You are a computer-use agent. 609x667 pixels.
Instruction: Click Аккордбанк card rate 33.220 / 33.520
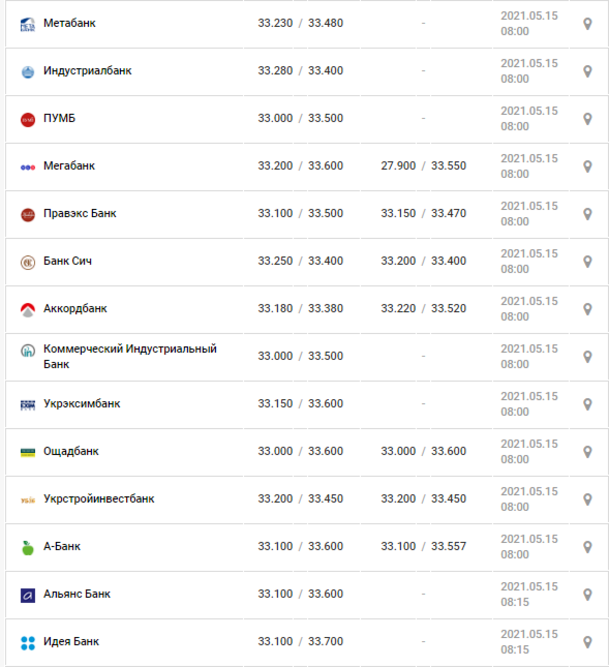[424, 308]
